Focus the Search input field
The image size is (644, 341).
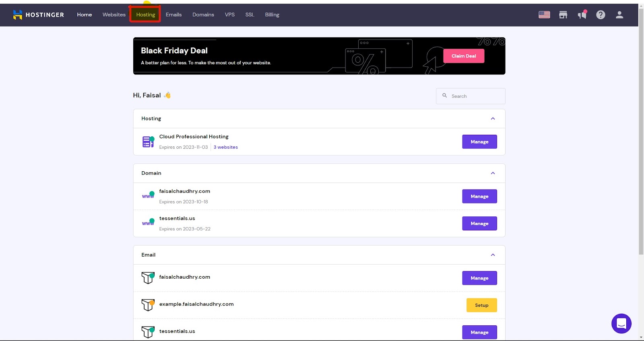(471, 96)
